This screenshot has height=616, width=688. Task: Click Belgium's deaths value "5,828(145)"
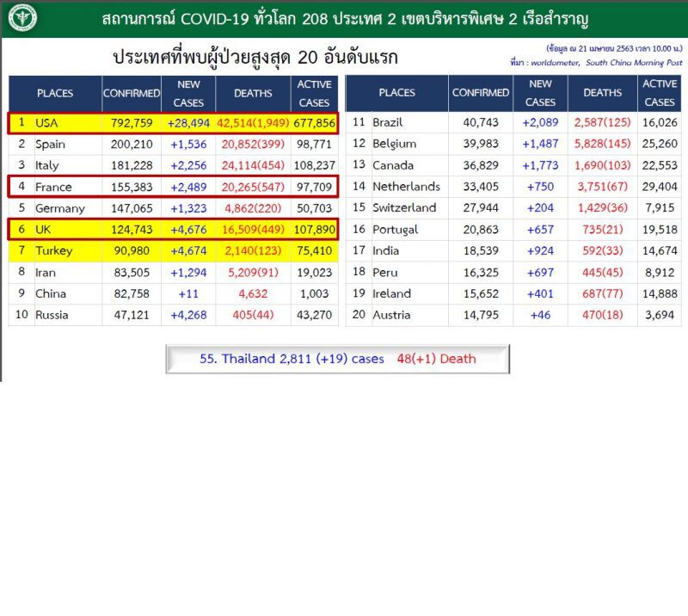[603, 144]
